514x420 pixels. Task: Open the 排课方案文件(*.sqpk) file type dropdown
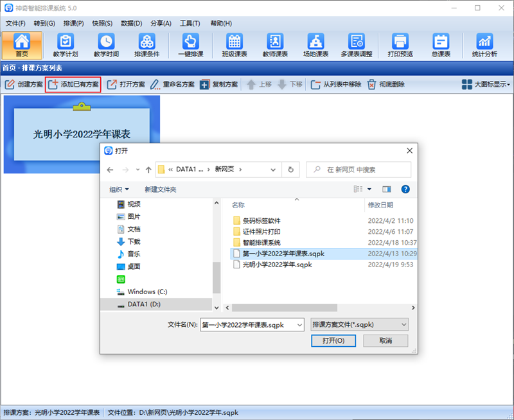(x=359, y=325)
